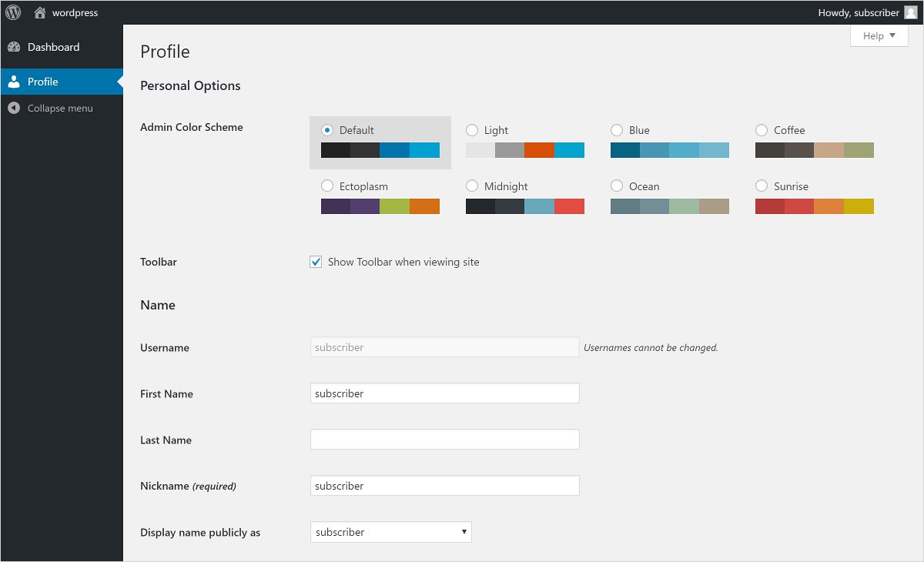Click the WordPress logo icon
The width and height of the screenshot is (924, 562).
point(13,12)
